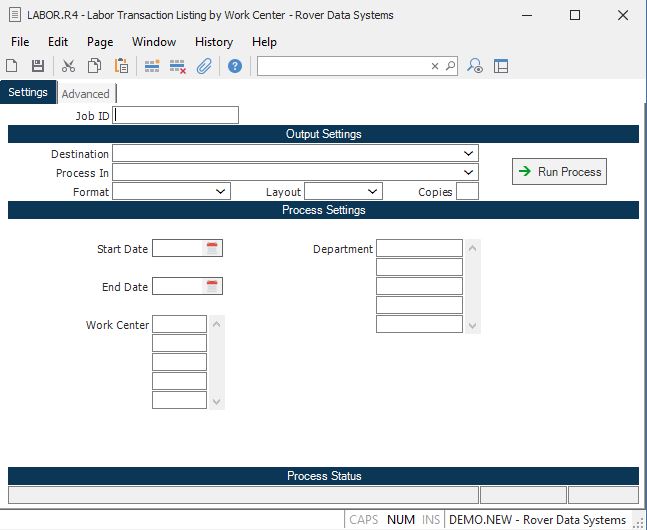The width and height of the screenshot is (647, 530).
Task: Click the Start Date calendar icon
Action: point(212,249)
